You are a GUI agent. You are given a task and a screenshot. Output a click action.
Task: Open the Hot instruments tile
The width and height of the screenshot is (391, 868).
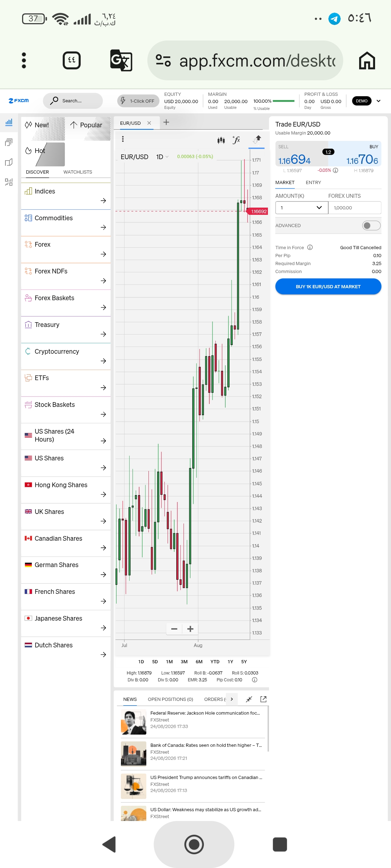coord(43,154)
